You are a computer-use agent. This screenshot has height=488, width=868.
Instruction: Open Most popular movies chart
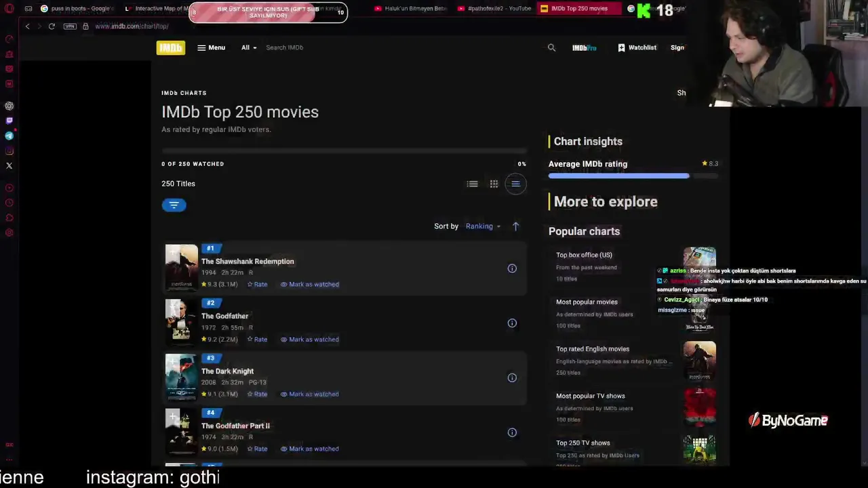[x=587, y=302]
